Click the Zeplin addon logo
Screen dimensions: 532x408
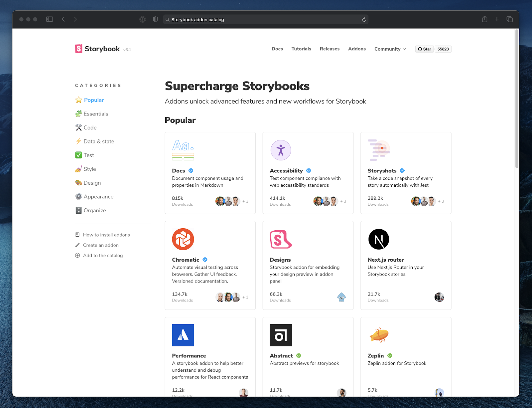point(379,335)
